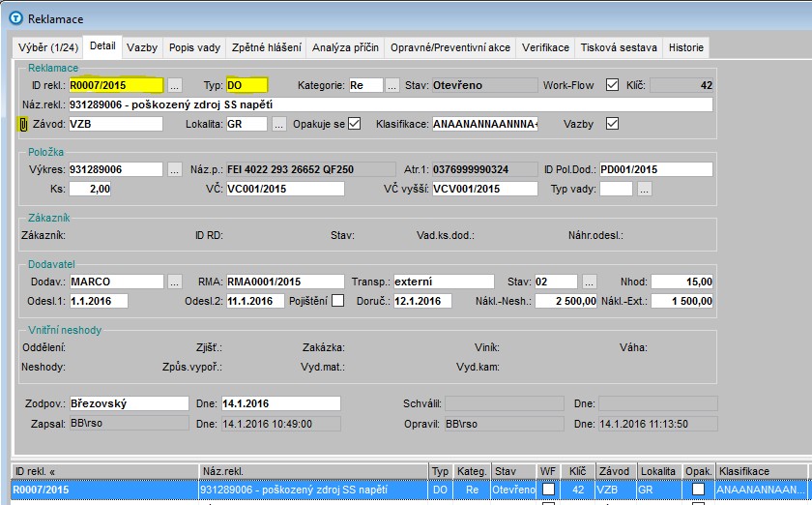Open lookup button next to Dodav. field
Screen dimensions: 812x505
click(175, 282)
